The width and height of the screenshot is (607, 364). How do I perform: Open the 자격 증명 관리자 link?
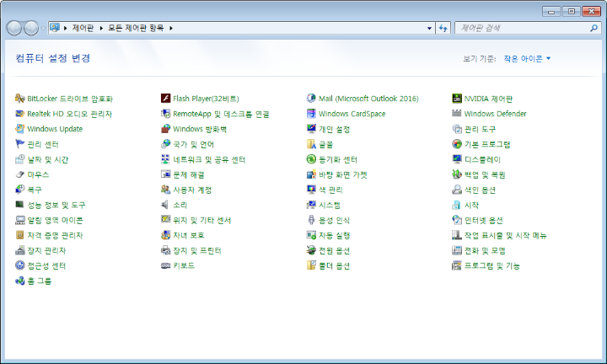click(x=55, y=235)
